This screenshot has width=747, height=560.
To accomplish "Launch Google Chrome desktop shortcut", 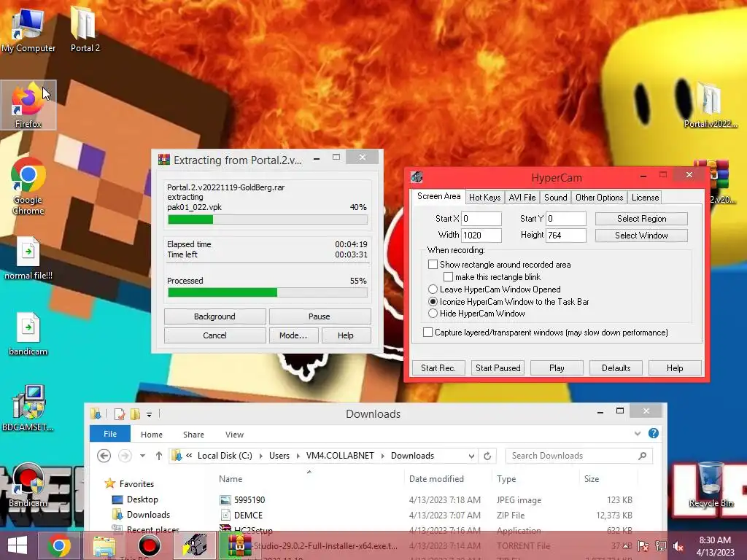I will tap(28, 186).
